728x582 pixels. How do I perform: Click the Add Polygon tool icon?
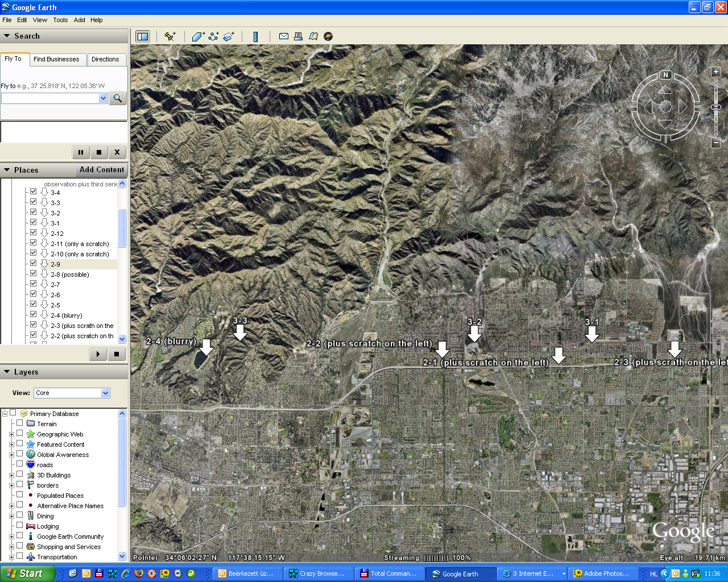pyautogui.click(x=198, y=36)
